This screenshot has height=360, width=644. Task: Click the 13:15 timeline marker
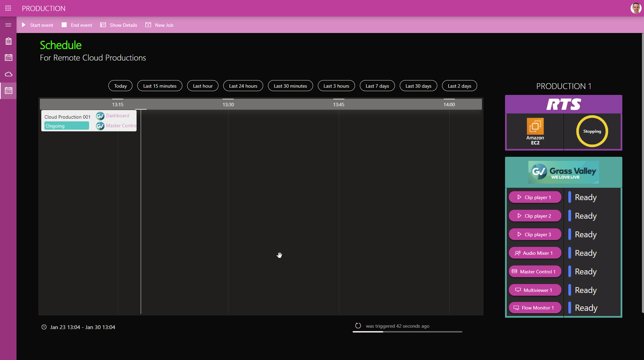point(118,105)
